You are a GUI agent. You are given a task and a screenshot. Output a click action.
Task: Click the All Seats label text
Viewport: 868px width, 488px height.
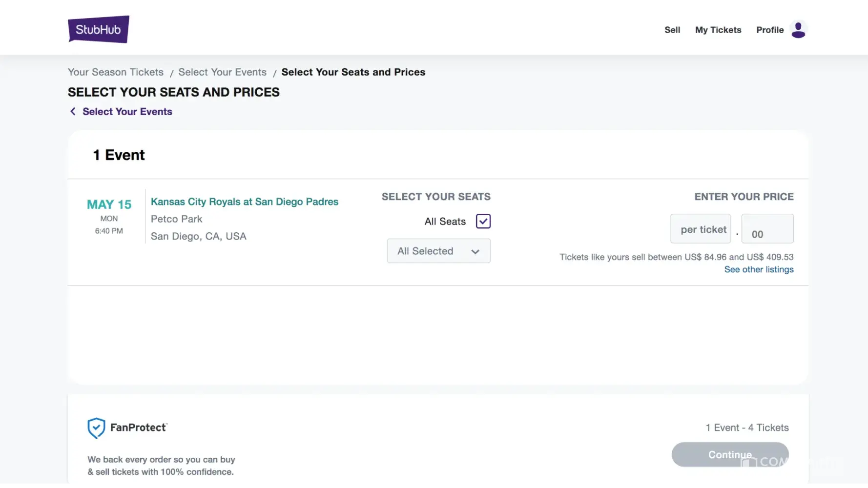point(445,222)
